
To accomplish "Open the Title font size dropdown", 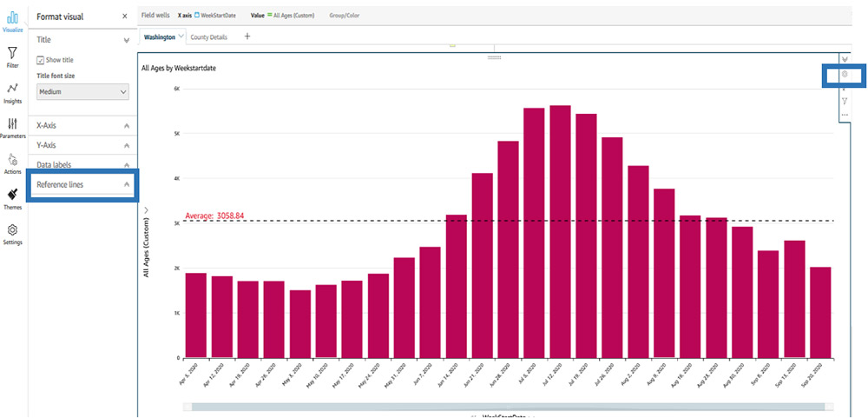I will point(82,92).
